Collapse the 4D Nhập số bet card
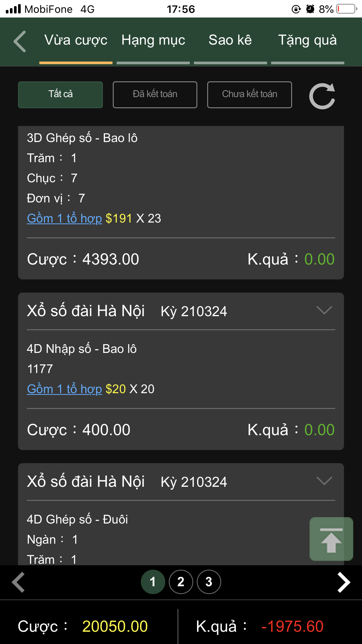362x644 pixels. click(x=324, y=310)
